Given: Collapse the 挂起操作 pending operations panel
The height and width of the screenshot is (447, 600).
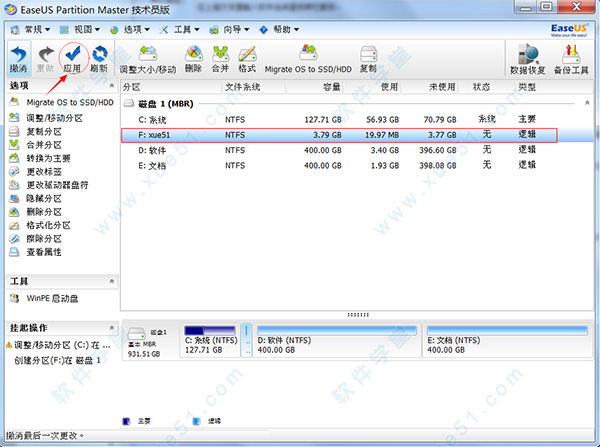Looking at the screenshot, I should pos(110,327).
